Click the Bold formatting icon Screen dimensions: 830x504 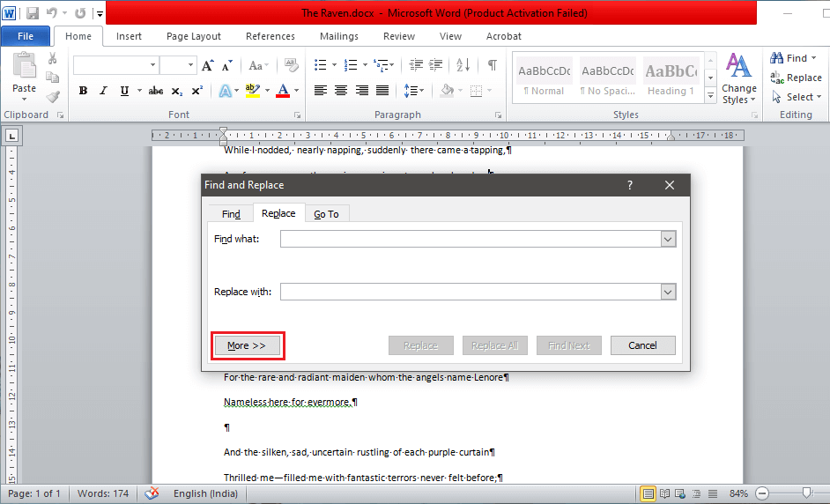click(x=83, y=91)
